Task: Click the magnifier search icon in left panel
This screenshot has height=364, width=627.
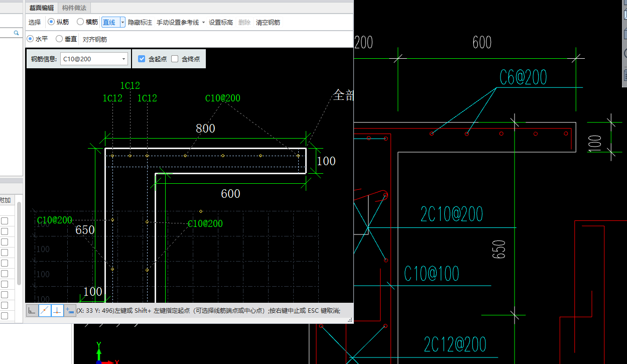Action: pos(16,33)
